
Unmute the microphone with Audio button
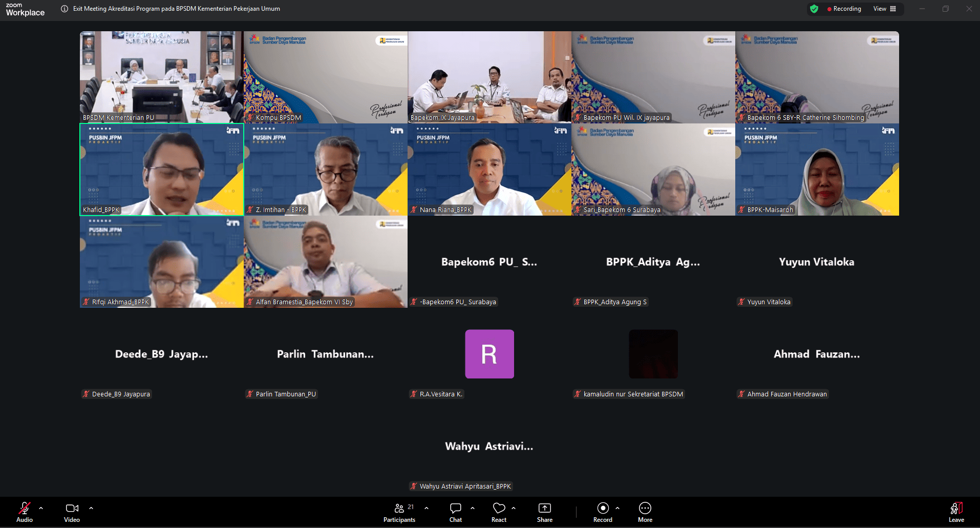24,512
